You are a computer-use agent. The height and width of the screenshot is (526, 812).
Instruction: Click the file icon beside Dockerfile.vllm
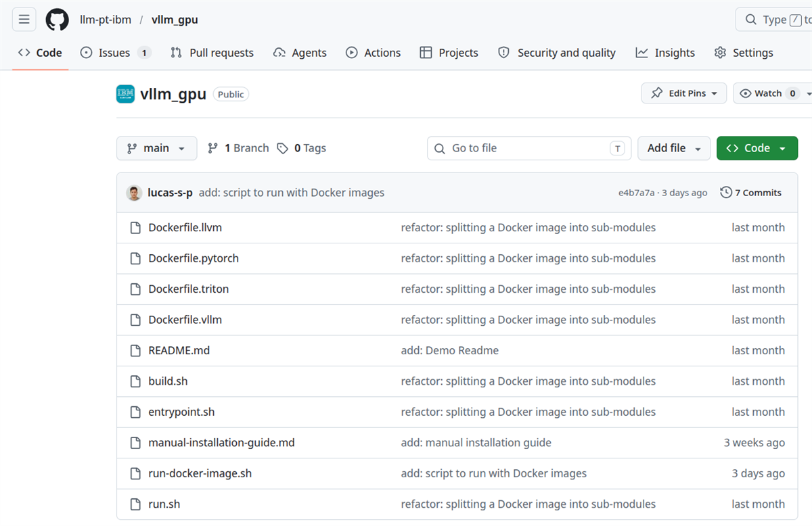pyautogui.click(x=135, y=320)
